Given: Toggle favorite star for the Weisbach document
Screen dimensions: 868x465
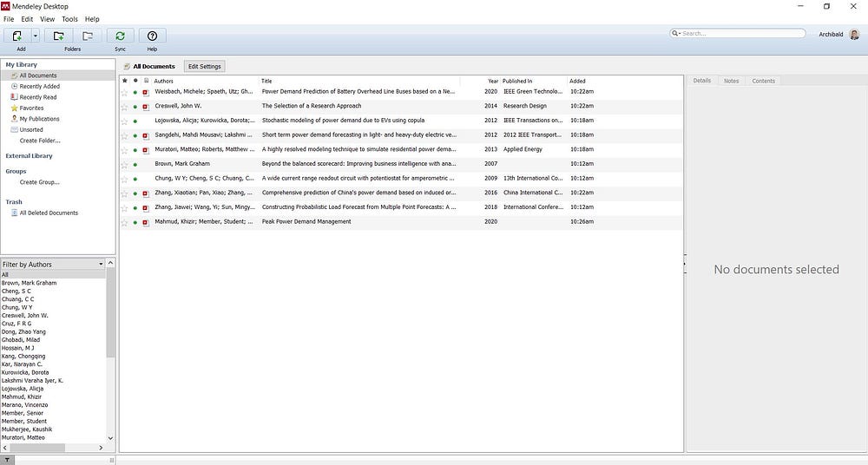Looking at the screenshot, I should tap(124, 91).
